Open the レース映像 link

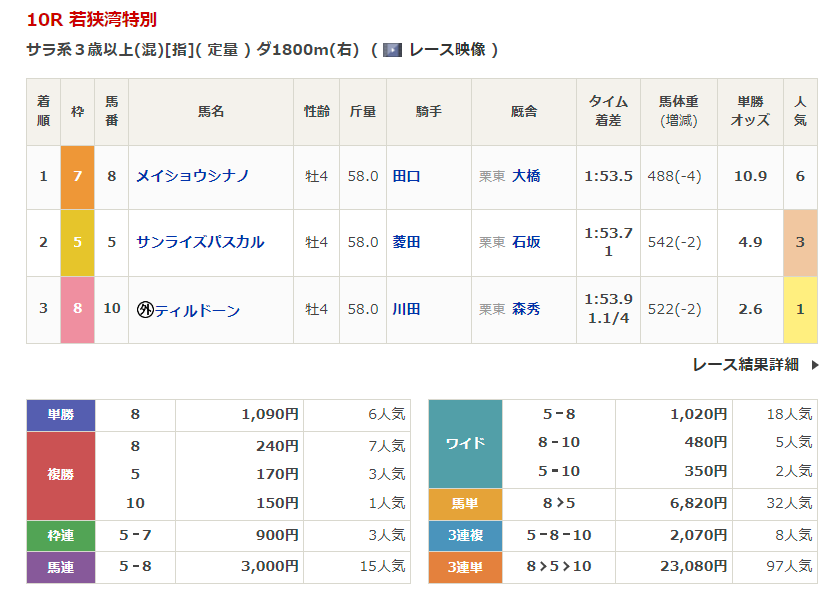click(447, 49)
